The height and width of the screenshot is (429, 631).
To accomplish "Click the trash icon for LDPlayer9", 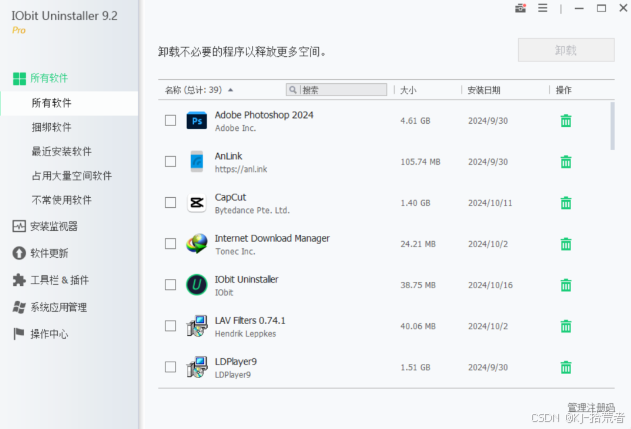I will 566,367.
